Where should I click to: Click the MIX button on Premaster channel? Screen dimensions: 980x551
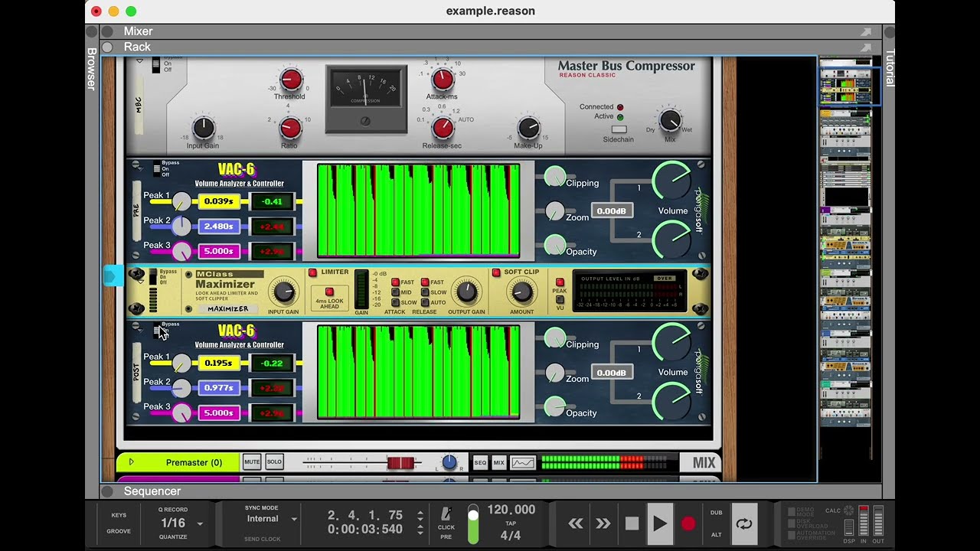tap(499, 462)
